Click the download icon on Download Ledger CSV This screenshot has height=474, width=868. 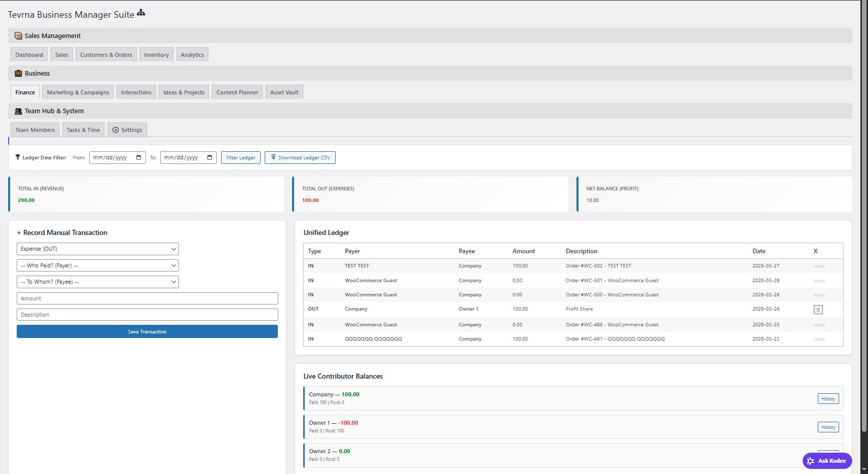pos(273,157)
